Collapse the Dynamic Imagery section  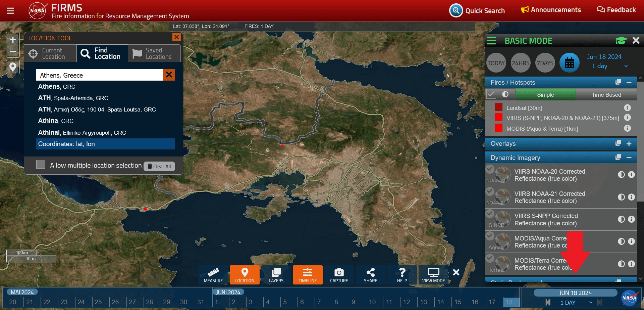click(x=629, y=158)
